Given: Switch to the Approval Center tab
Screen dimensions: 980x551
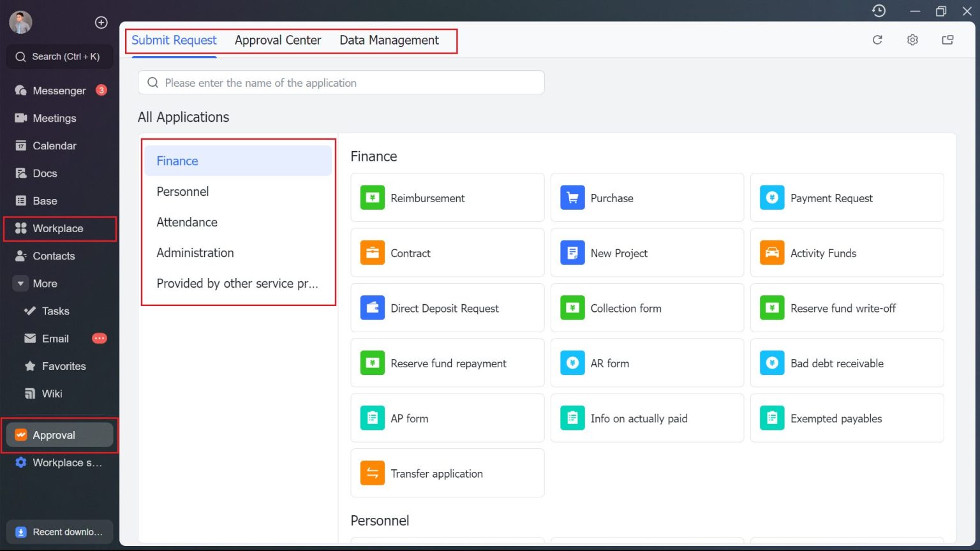Looking at the screenshot, I should point(278,40).
